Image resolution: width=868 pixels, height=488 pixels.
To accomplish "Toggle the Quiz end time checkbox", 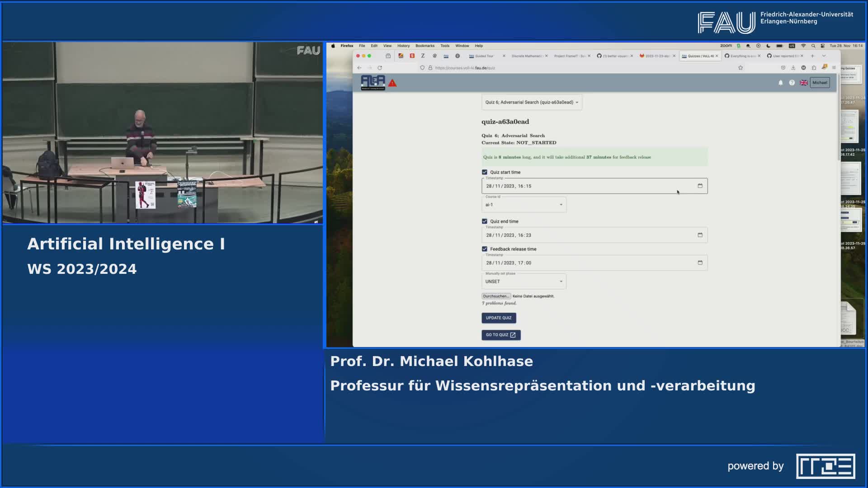I will click(x=484, y=221).
